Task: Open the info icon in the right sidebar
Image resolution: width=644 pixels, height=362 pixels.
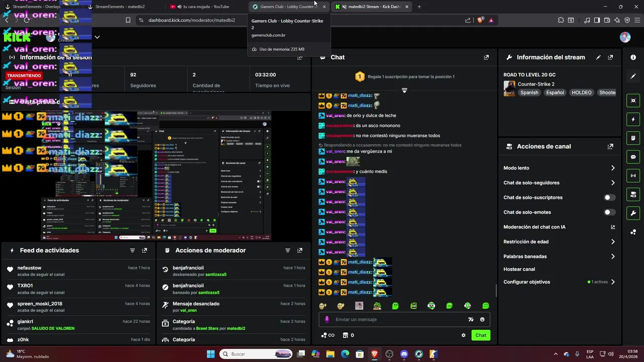Action: pyautogui.click(x=633, y=57)
